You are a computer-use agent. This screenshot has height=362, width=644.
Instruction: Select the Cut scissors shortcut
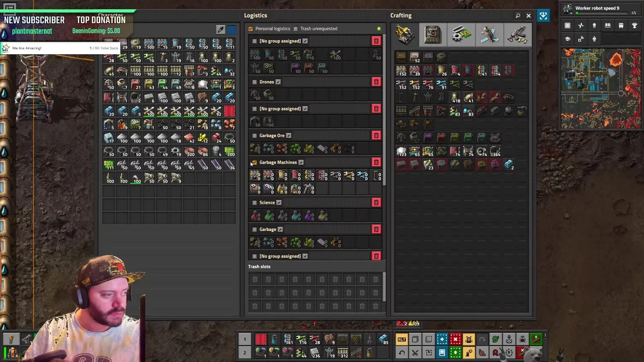pyautogui.click(x=415, y=353)
